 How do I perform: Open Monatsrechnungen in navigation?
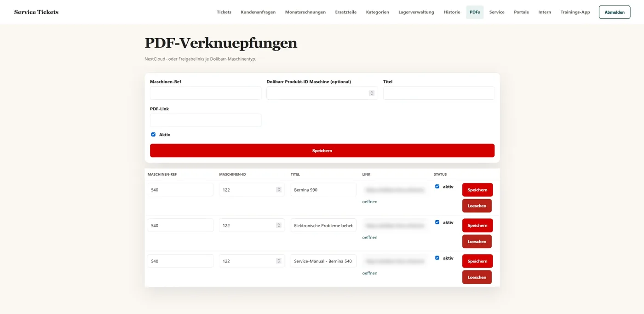305,12
